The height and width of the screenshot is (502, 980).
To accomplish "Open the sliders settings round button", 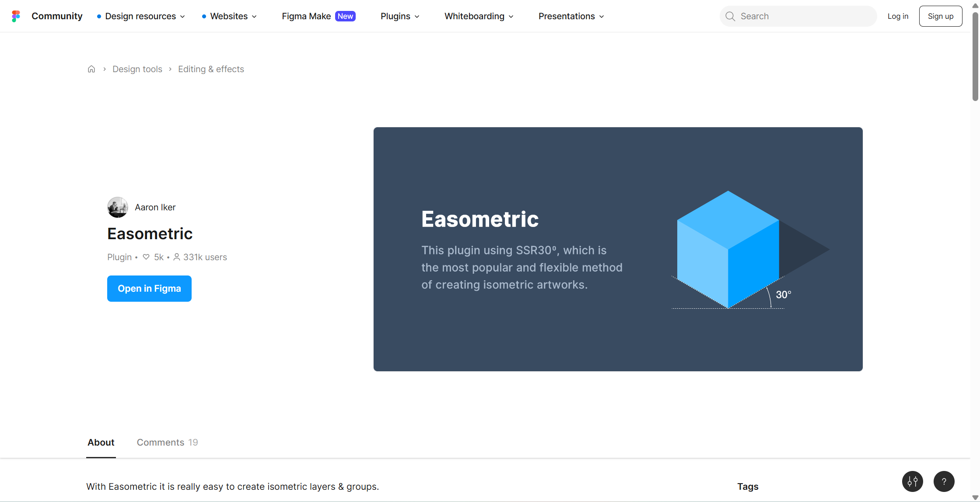I will [x=913, y=481].
